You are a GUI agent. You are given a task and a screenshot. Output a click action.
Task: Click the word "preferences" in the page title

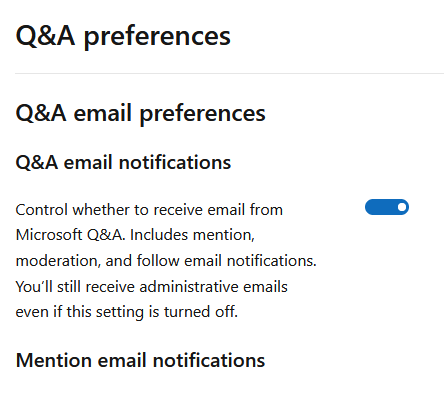point(157,37)
